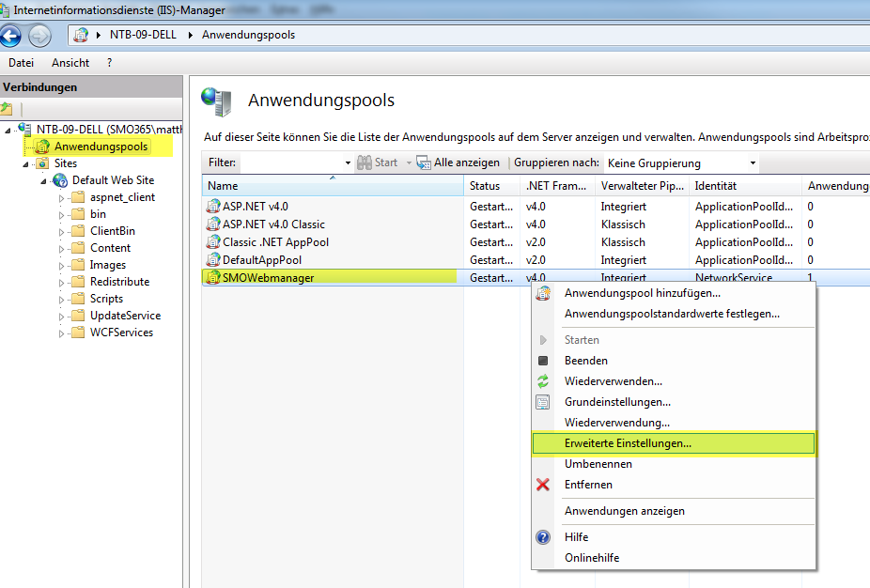Expand the UpdateService folder node
The width and height of the screenshot is (870, 588).
pos(61,316)
